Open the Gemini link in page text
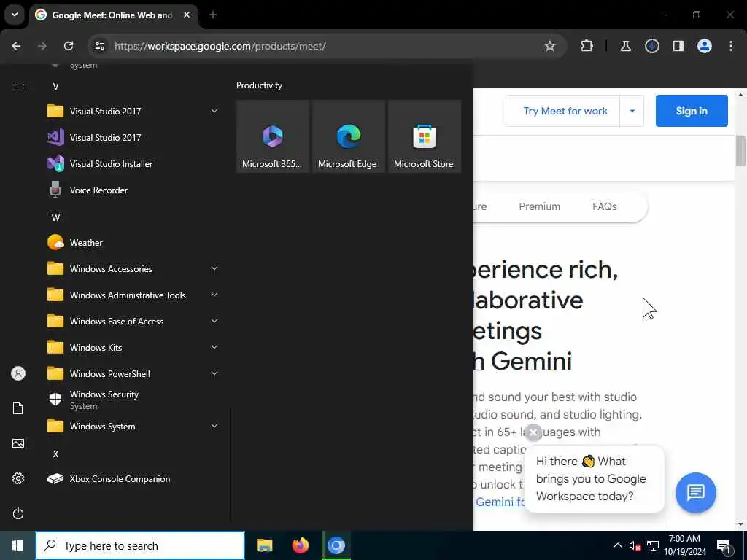Viewport: 747px width, 560px height. click(500, 502)
